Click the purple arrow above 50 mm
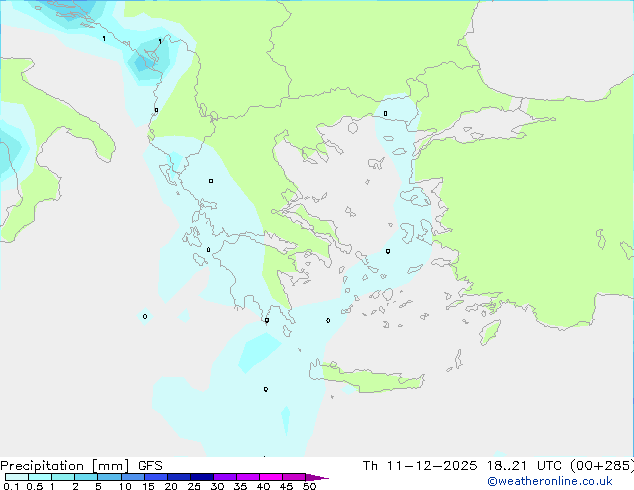Screen dimensions: 634x490 (x=317, y=477)
